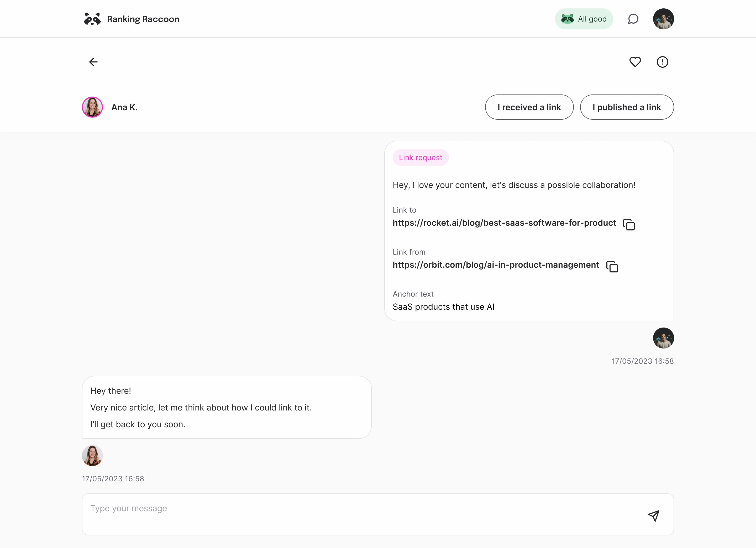Copy the orbit.com Link from URL
Screen dimensions: 756x548
coord(612,266)
